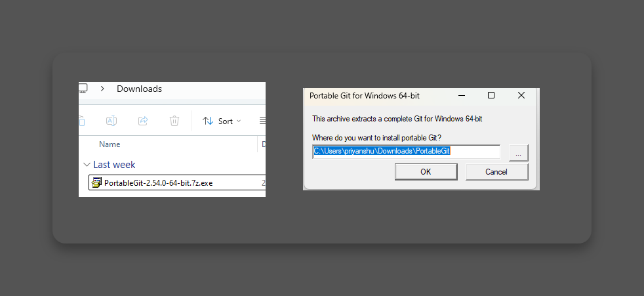Screen dimensions: 644x296
Task: Sort by the Name column header
Action: click(x=110, y=144)
